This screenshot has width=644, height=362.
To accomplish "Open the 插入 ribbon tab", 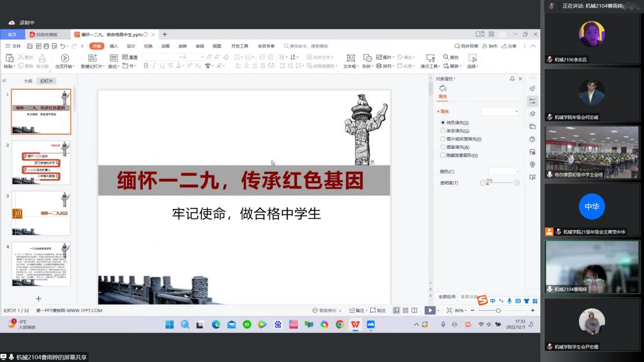I will [x=114, y=46].
